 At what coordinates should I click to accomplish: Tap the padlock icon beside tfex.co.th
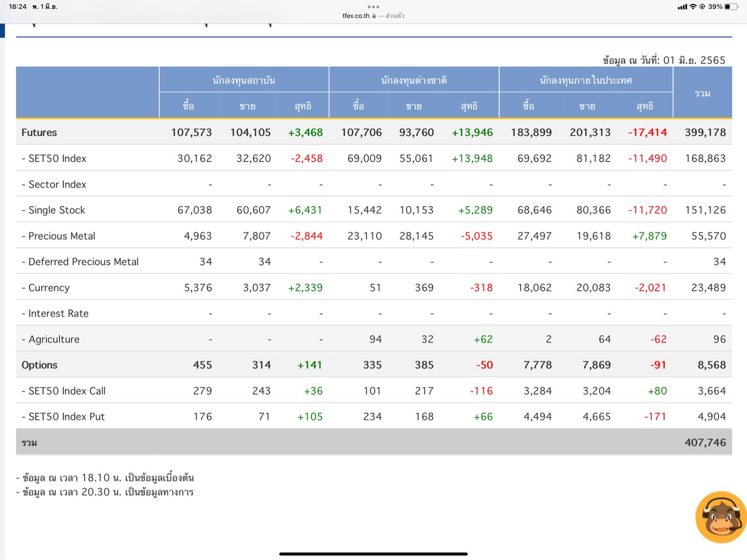(x=374, y=16)
